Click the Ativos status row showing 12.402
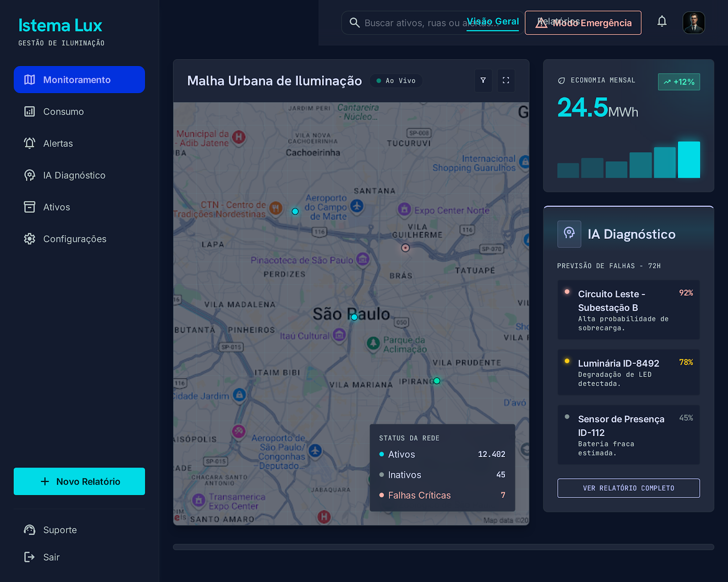 [x=442, y=454]
